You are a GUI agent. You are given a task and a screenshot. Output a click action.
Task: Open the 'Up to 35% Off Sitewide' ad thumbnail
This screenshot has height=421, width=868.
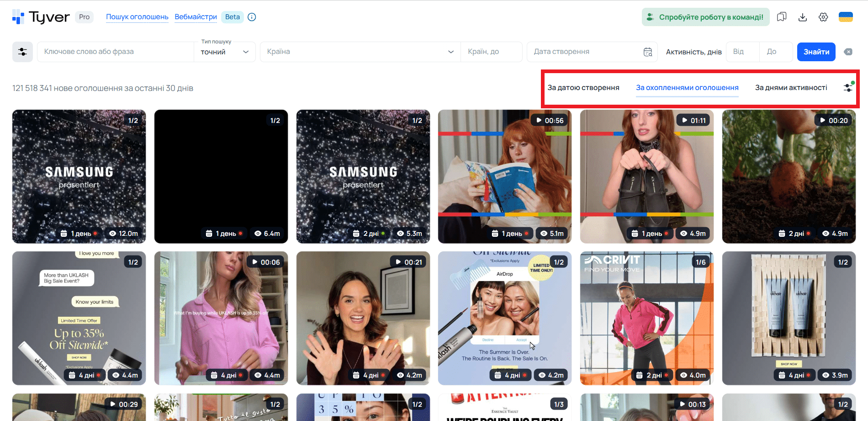click(x=79, y=318)
